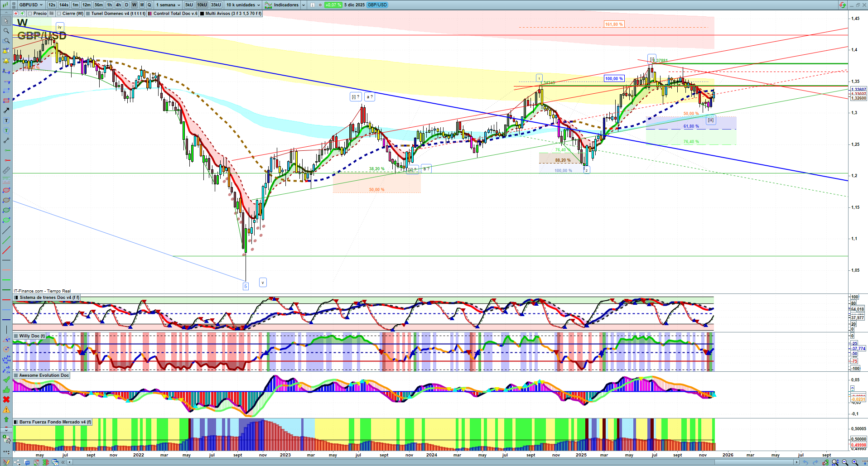Screen dimensions: 868x466
Task: Switch to the 144s timeframe
Action: pos(64,5)
